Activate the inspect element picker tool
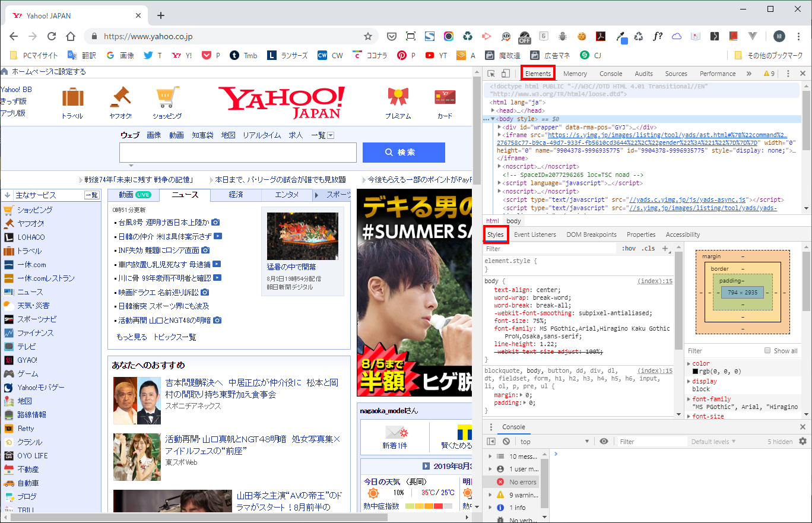Viewport: 812px width, 523px height. pos(491,74)
